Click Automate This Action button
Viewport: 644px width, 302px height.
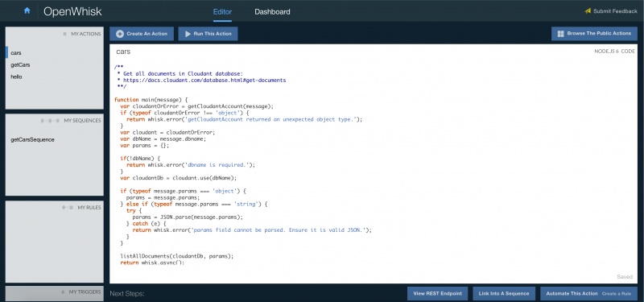pyautogui.click(x=588, y=293)
